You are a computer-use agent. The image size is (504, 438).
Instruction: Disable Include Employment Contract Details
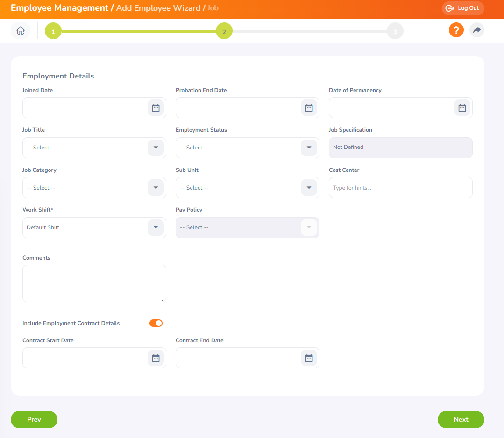[x=156, y=323]
